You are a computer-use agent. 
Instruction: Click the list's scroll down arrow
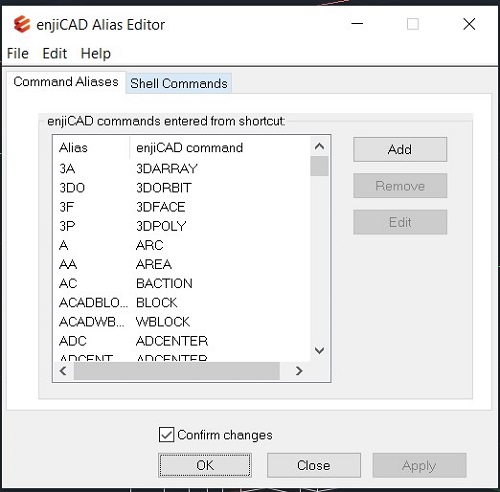tap(319, 350)
